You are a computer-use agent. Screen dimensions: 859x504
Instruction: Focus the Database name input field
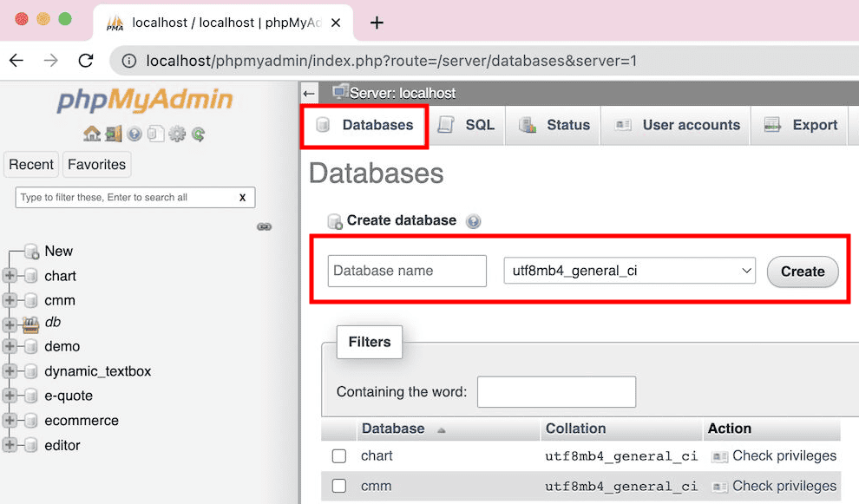coord(407,271)
